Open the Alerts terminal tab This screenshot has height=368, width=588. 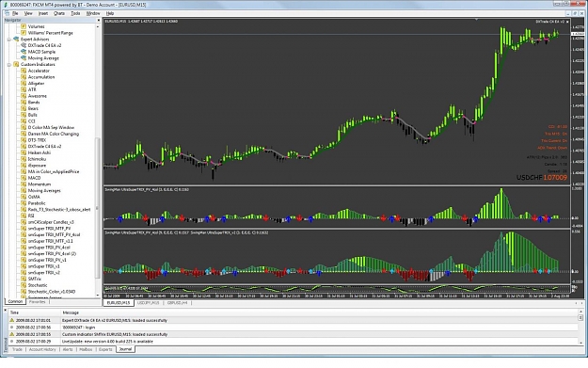click(x=68, y=349)
